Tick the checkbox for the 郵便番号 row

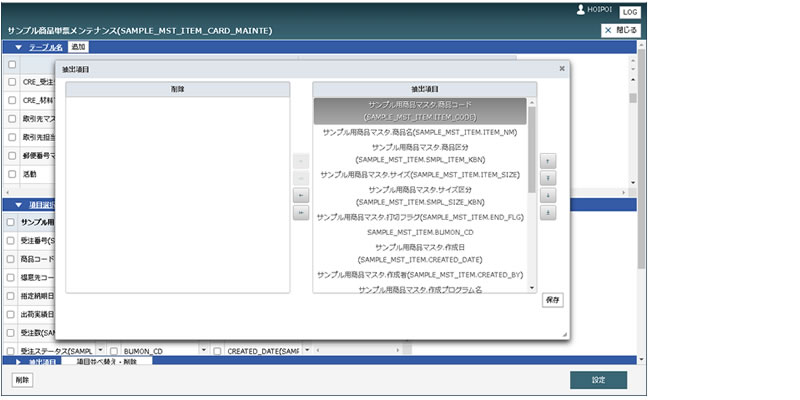click(x=12, y=155)
